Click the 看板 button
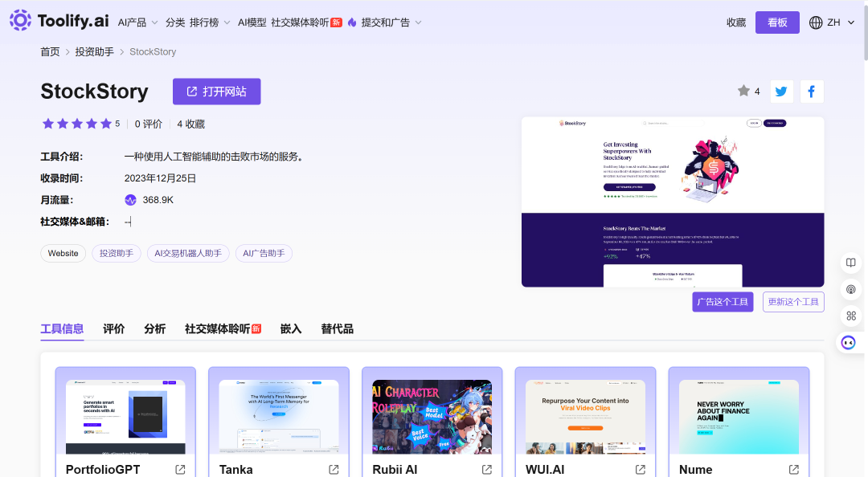Image resolution: width=868 pixels, height=477 pixels. [777, 22]
